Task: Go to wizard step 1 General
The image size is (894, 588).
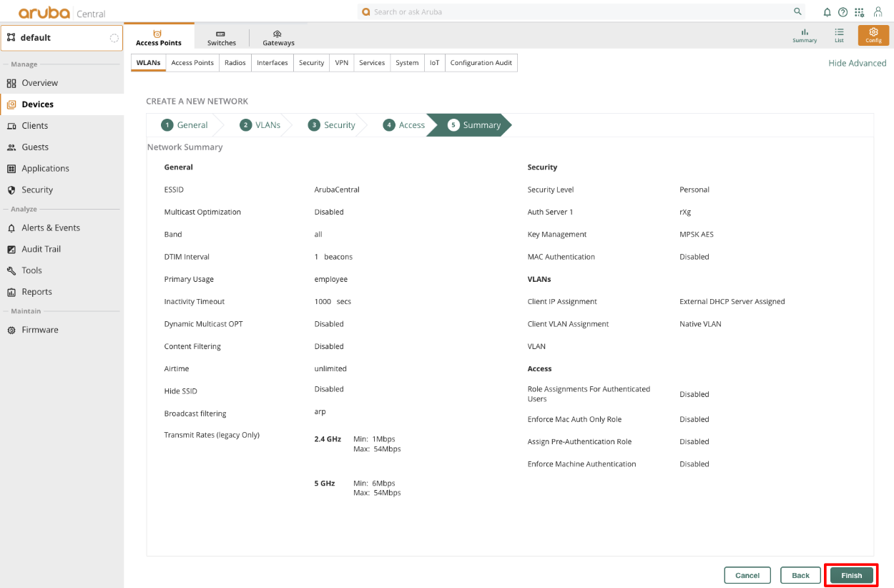Action: (x=185, y=125)
